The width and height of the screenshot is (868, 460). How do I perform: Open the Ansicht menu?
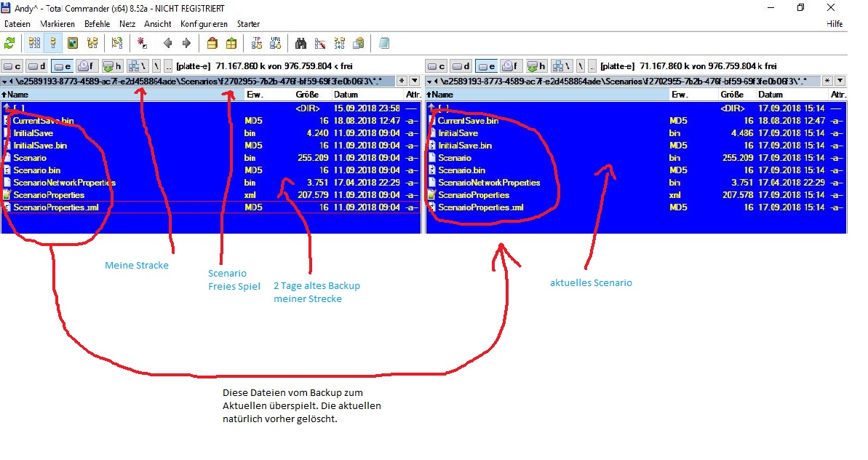pos(157,24)
